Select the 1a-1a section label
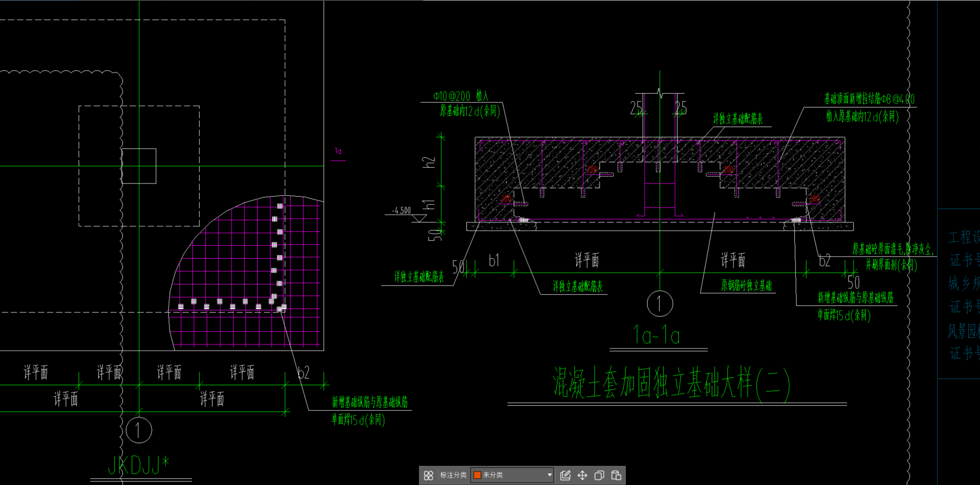This screenshot has height=485, width=980. pos(656,336)
